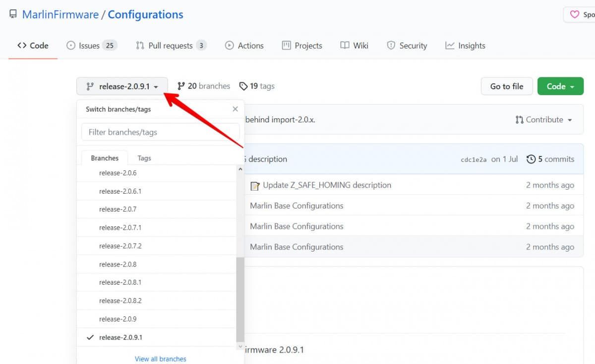595x364 pixels.
Task: Select branch release-2.0.7
Action: [x=118, y=209]
